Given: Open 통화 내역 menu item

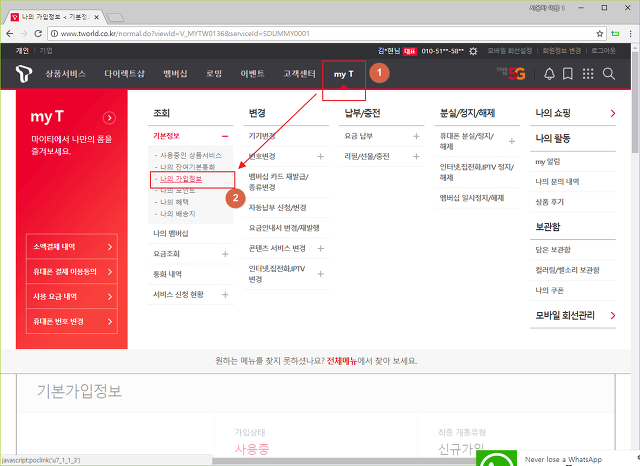Looking at the screenshot, I should tap(167, 274).
